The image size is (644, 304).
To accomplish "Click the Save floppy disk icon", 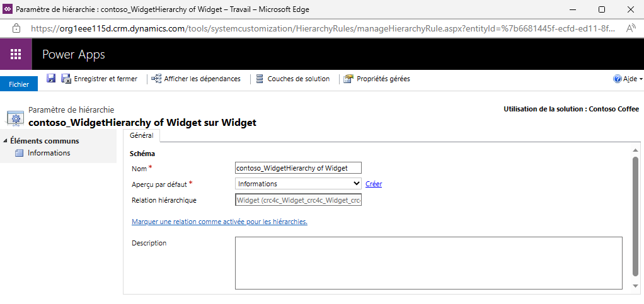I will (51, 78).
